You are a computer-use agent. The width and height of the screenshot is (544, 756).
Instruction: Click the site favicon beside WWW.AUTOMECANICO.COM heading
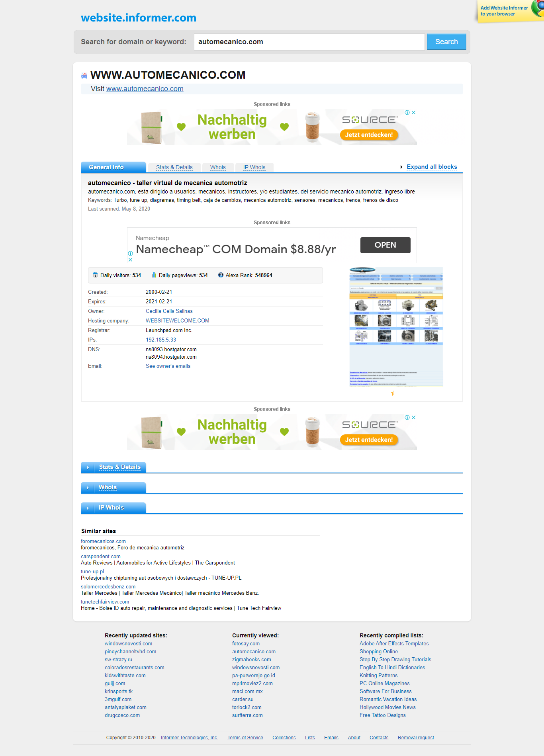(x=84, y=76)
